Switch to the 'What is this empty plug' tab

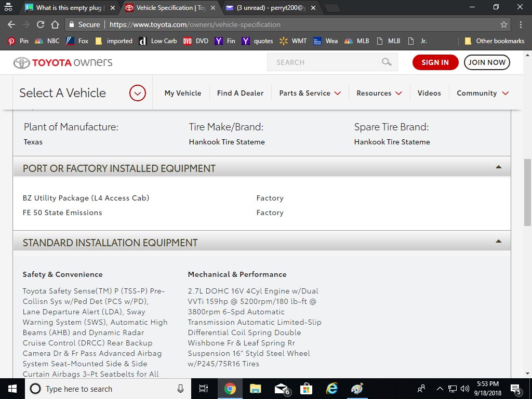point(70,8)
